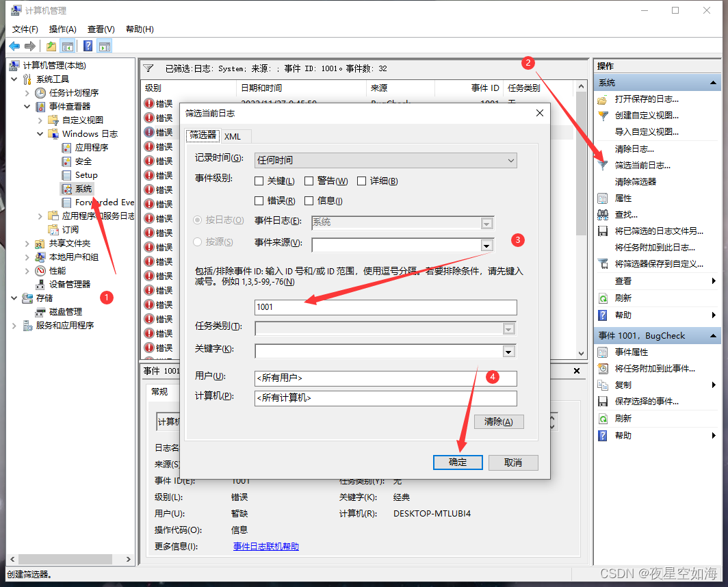The height and width of the screenshot is (587, 728).
Task: Select 任务计划程序 in the tree
Action: [x=73, y=93]
